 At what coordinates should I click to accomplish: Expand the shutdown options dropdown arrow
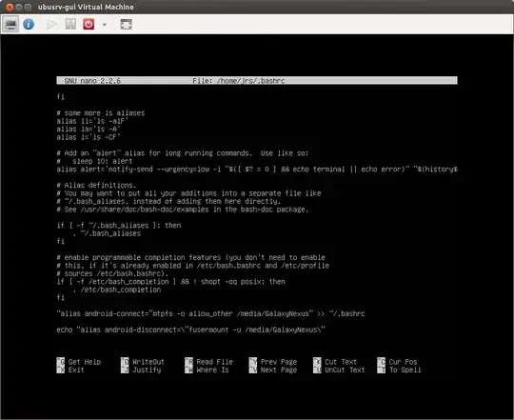click(105, 24)
